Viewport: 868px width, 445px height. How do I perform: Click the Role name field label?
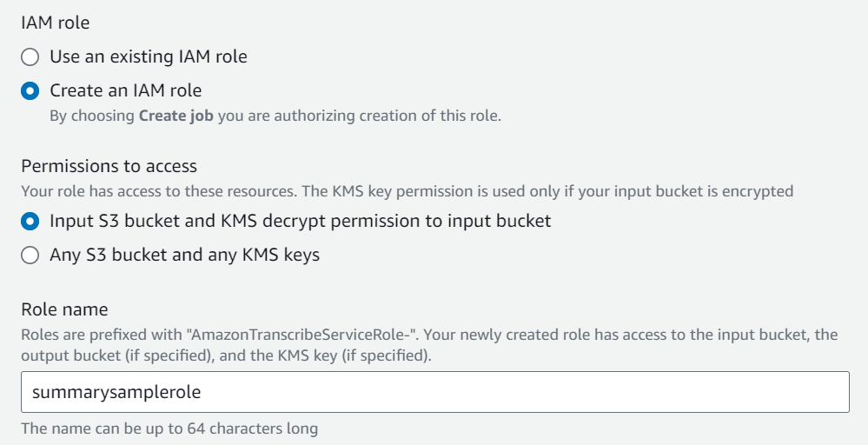point(64,309)
